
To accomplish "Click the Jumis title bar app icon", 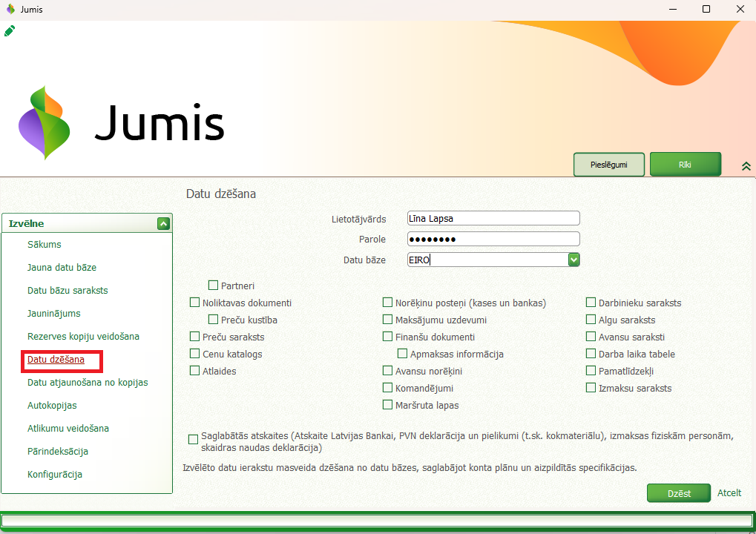I will [x=10, y=9].
